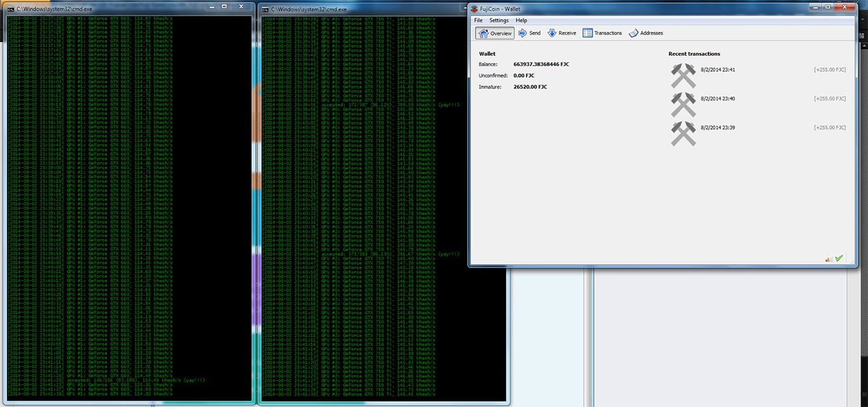Click the 'Unconfirmed:' label
Screen dimensions: 868x407
[493, 76]
